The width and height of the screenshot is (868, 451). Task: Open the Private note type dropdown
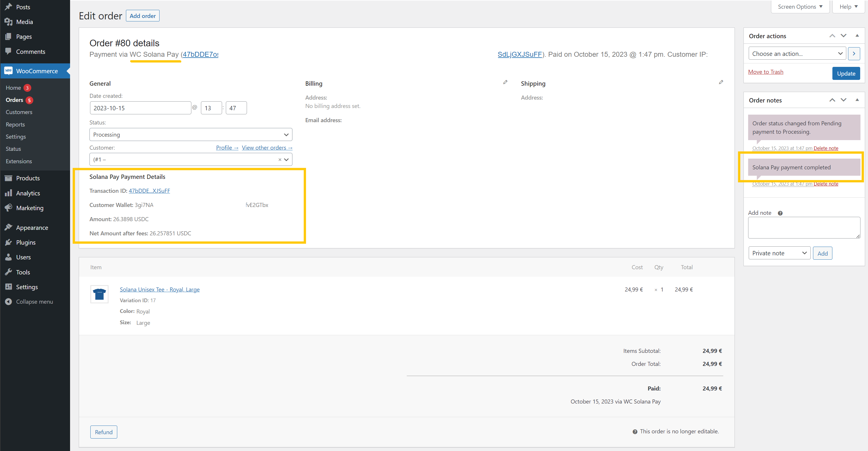coord(779,253)
